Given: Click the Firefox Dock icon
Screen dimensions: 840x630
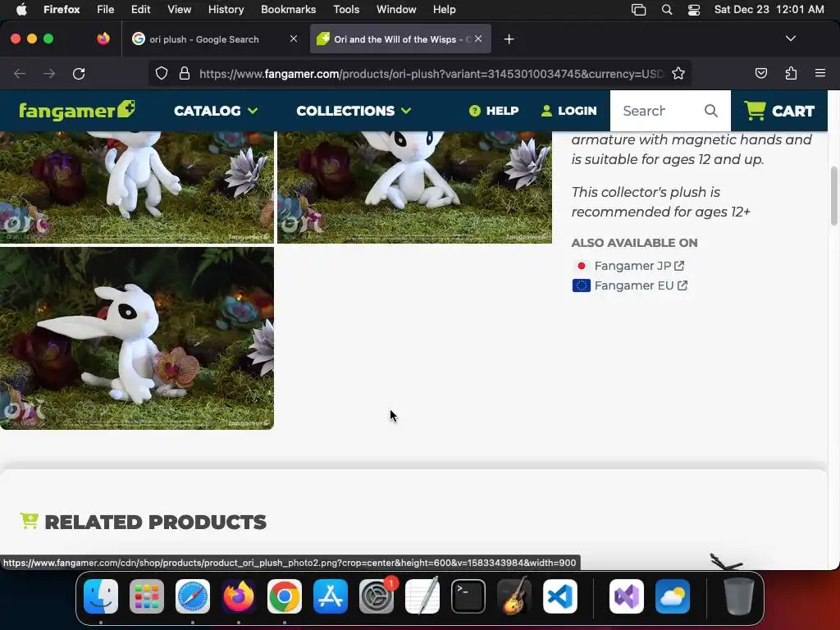Looking at the screenshot, I should click(x=239, y=596).
